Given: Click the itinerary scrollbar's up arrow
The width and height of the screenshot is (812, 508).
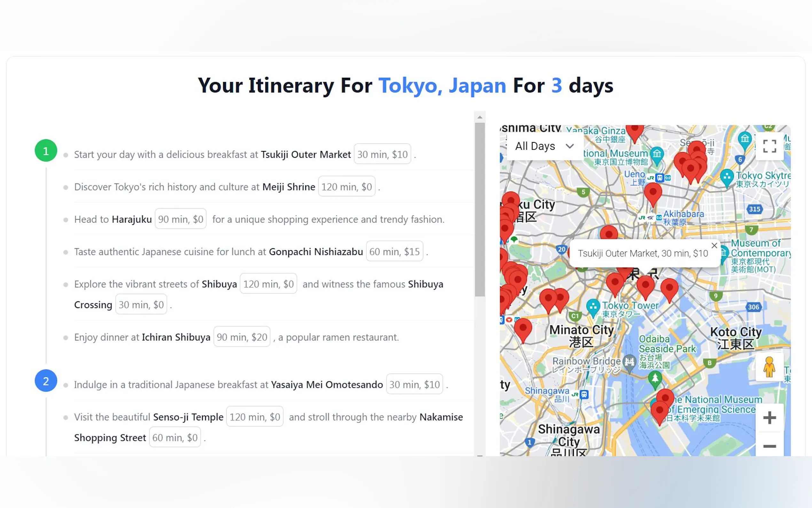Looking at the screenshot, I should [x=480, y=117].
